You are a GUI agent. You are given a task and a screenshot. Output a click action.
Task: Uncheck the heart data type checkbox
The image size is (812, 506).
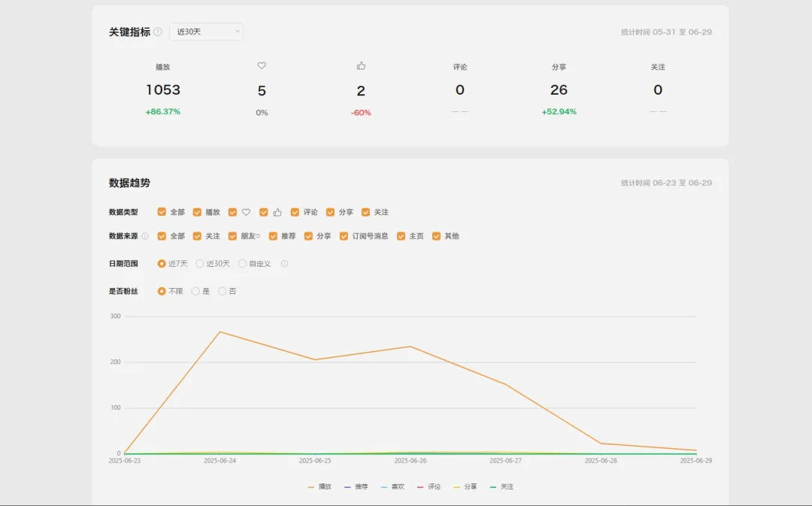click(233, 212)
